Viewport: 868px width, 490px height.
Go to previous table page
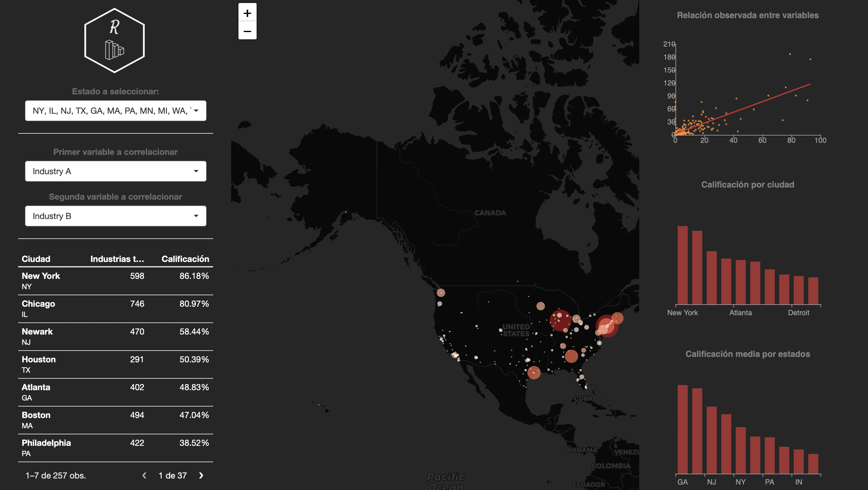144,475
